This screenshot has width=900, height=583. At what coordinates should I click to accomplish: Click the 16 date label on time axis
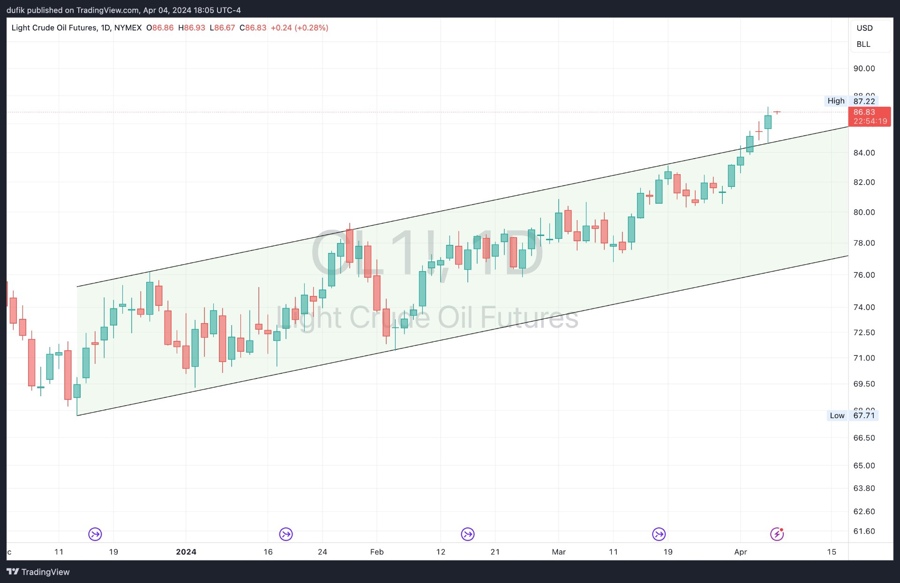(x=268, y=552)
